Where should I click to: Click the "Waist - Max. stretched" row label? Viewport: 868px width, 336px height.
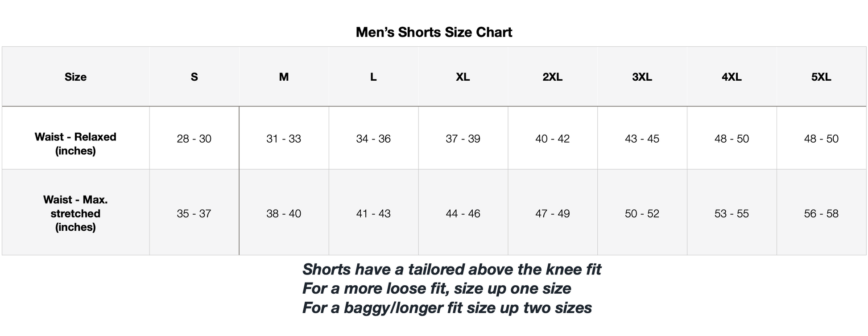75,213
